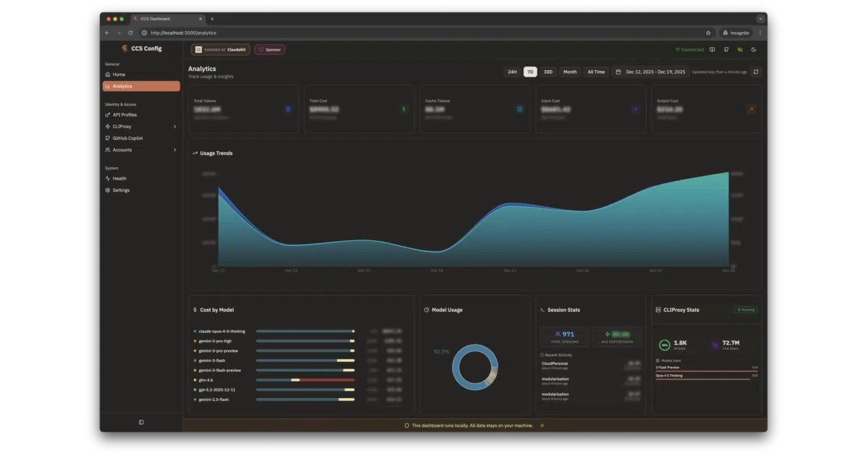Toggle privacy mode with the yellow eye icon

(x=740, y=50)
